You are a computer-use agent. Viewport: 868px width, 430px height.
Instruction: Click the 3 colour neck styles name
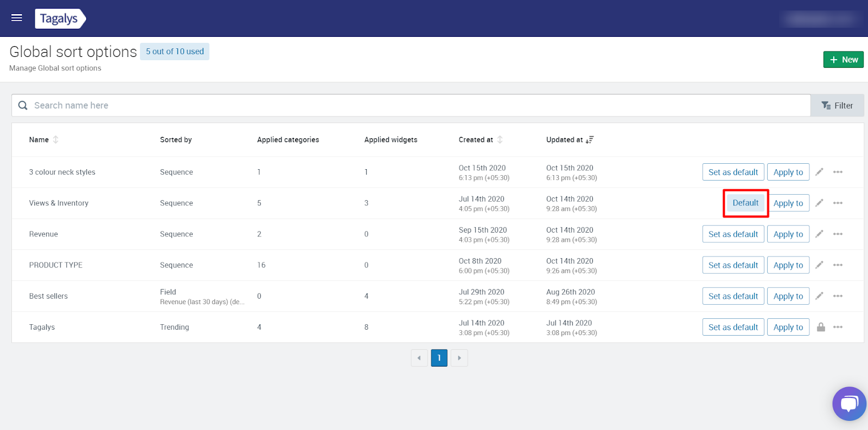pyautogui.click(x=62, y=172)
